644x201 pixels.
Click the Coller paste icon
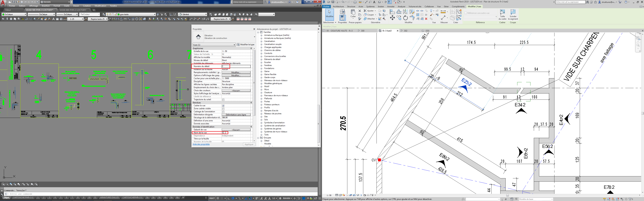353,12
